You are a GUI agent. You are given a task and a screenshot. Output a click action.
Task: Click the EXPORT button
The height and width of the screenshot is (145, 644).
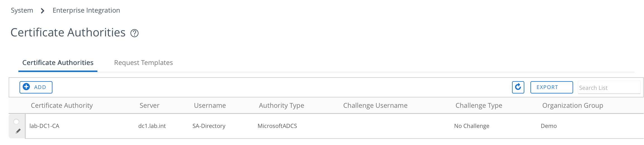551,87
